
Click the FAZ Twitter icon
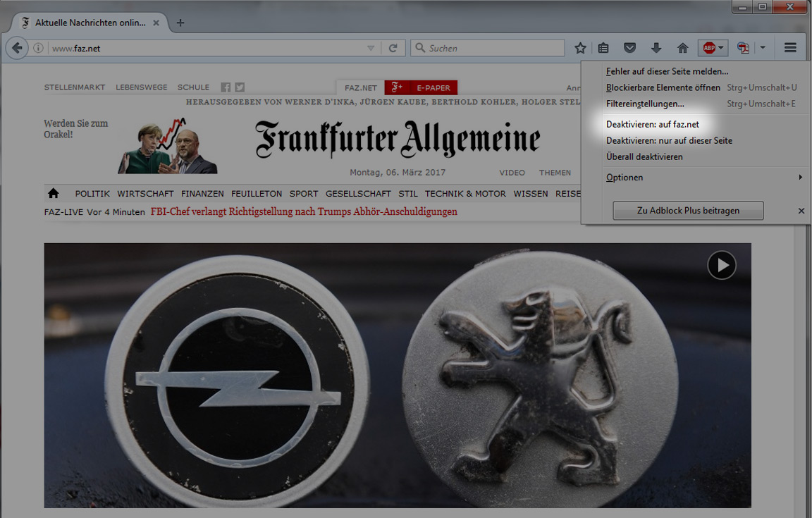click(x=240, y=87)
